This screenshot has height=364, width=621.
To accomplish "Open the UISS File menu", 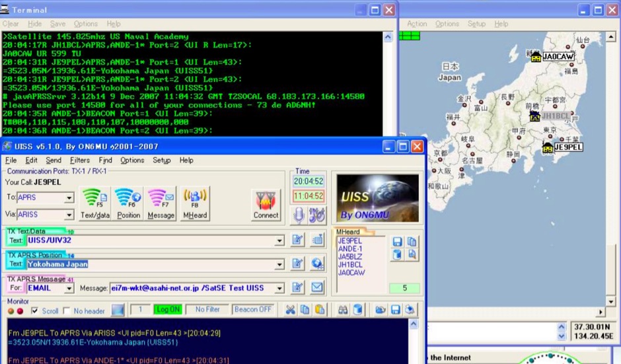I will pos(11,160).
